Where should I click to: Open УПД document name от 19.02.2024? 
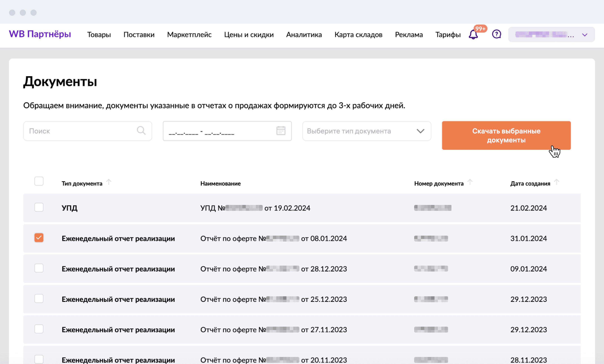(255, 208)
